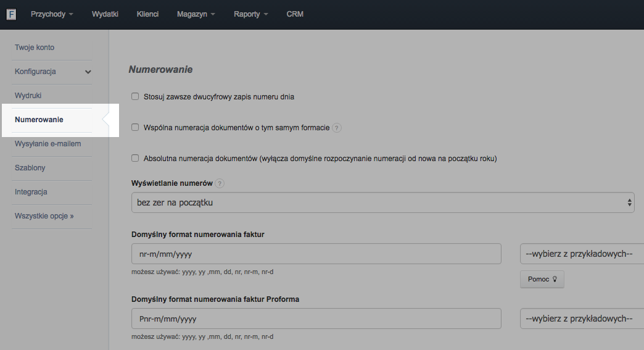The height and width of the screenshot is (350, 644).
Task: Click the label Domyślny format numerowania faktur Proforma
Action: [x=215, y=299]
